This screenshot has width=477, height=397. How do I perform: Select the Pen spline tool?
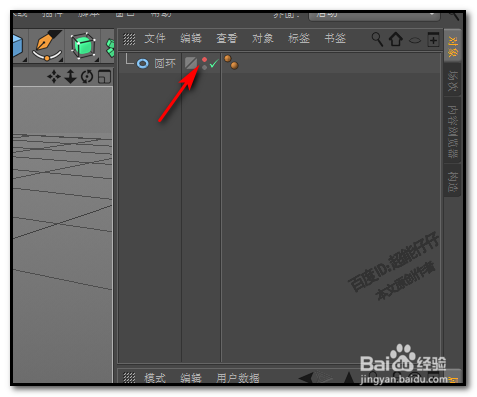point(47,46)
